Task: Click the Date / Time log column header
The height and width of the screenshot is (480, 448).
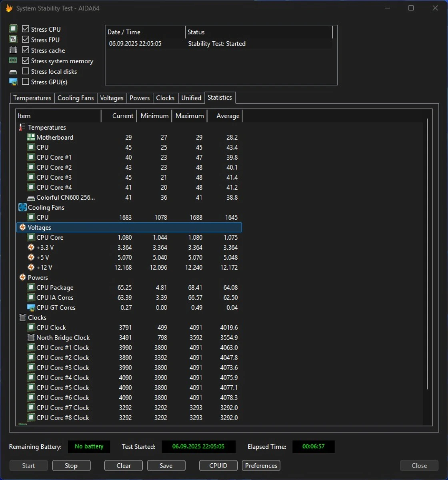Action: [x=146, y=32]
